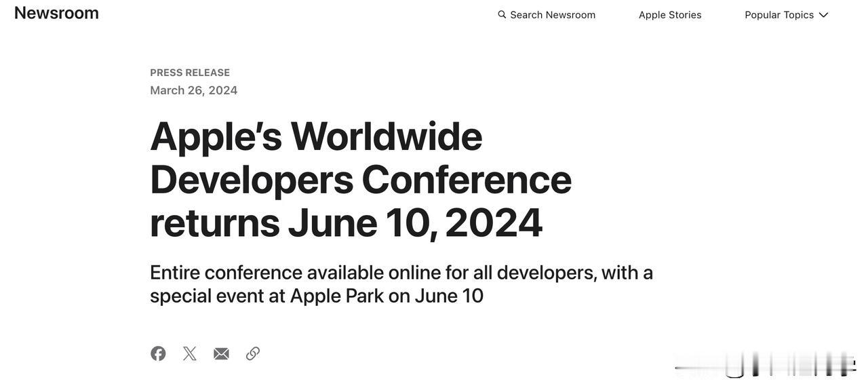This screenshot has width=868, height=388.
Task: Click the headline Apple's Worldwide Developers Conference
Action: tap(361, 179)
